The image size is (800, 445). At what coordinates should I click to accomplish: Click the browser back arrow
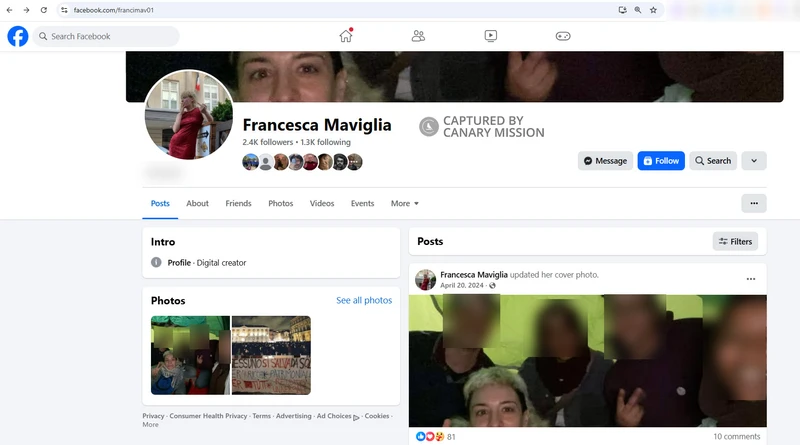pos(10,10)
